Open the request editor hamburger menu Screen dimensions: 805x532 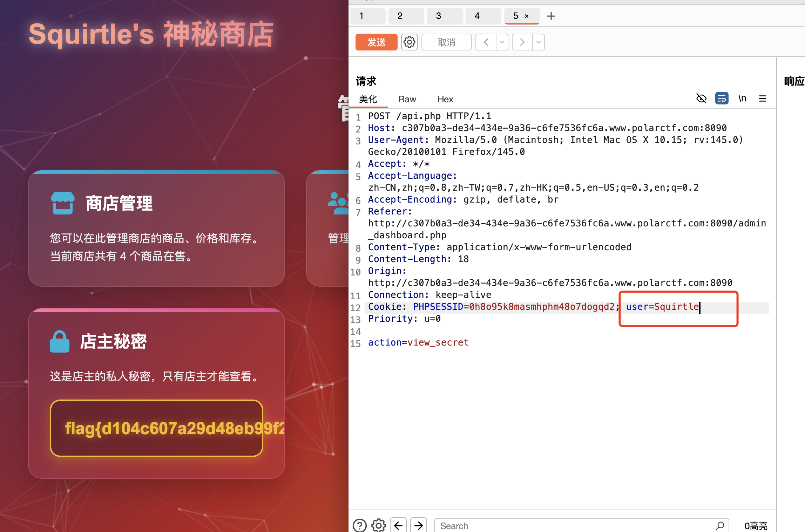[x=762, y=98]
